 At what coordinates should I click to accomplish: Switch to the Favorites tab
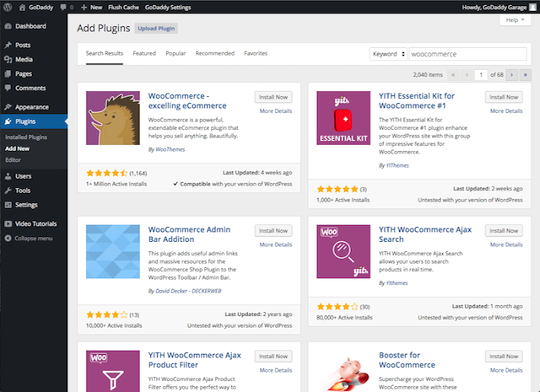(x=256, y=53)
